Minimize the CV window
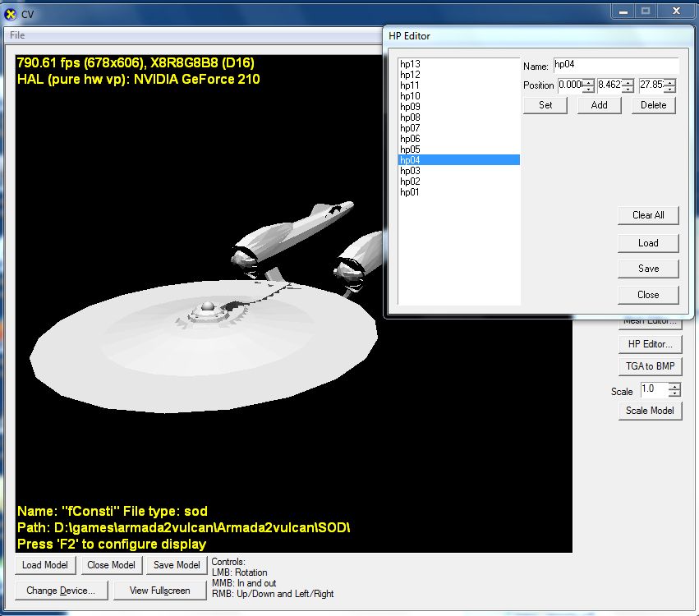This screenshot has width=699, height=616. [623, 11]
